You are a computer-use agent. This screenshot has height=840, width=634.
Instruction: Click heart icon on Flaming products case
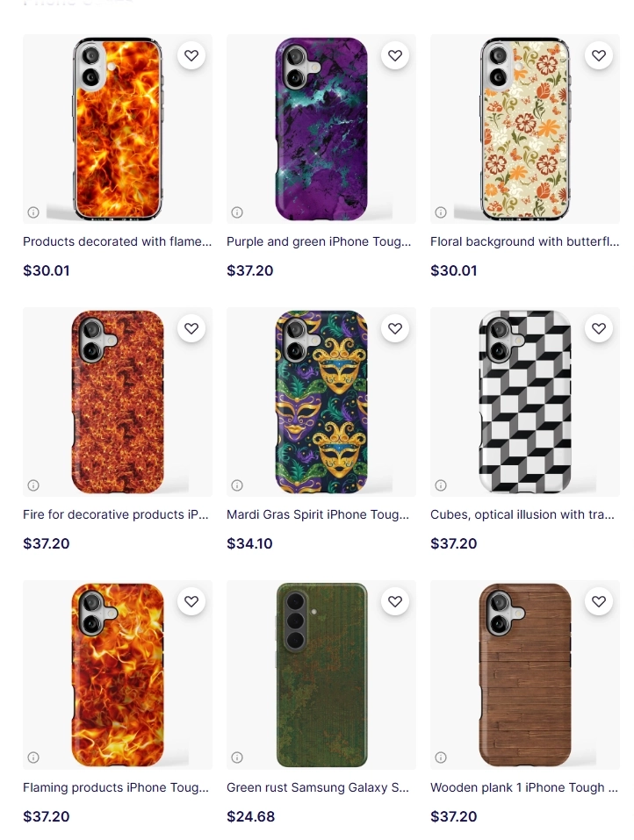[x=191, y=601]
